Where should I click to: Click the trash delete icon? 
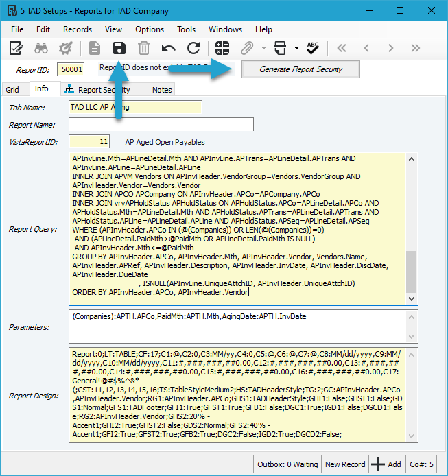[143, 48]
